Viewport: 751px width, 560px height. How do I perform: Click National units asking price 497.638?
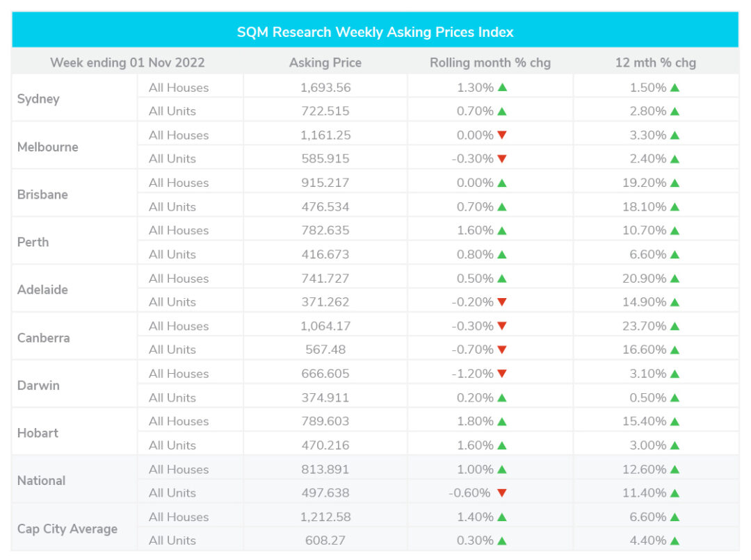[325, 493]
